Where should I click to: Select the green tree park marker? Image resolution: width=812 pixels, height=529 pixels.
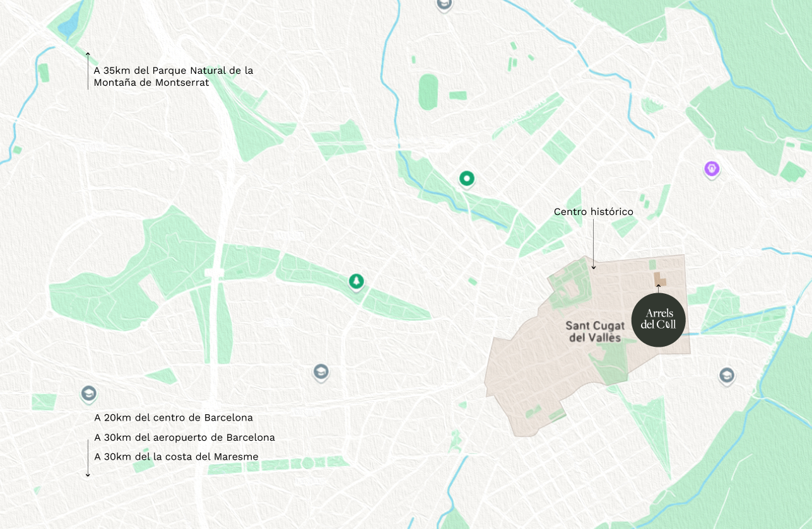pos(357,281)
